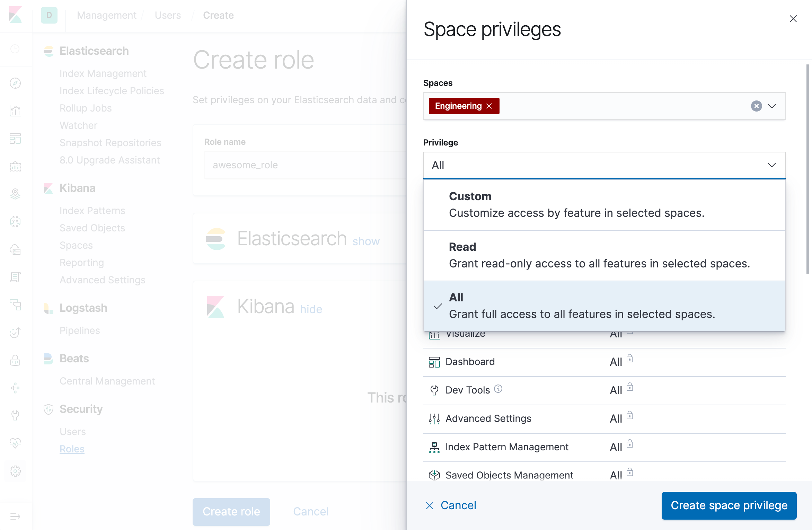Open Stack Monitoring heartbeat icon

point(15,443)
